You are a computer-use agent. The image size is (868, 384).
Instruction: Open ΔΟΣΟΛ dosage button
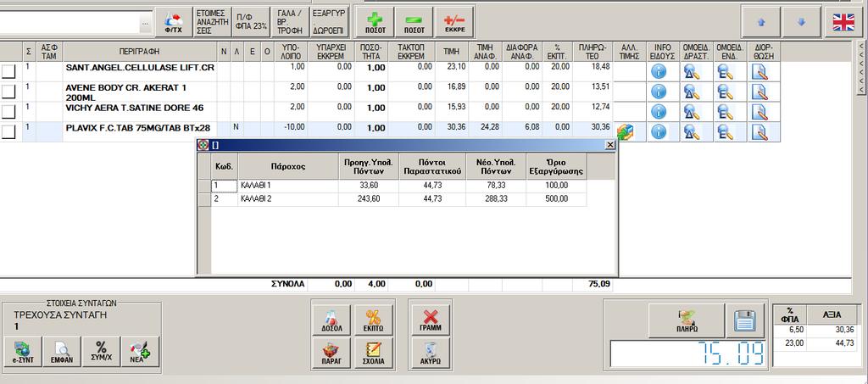coord(331,320)
